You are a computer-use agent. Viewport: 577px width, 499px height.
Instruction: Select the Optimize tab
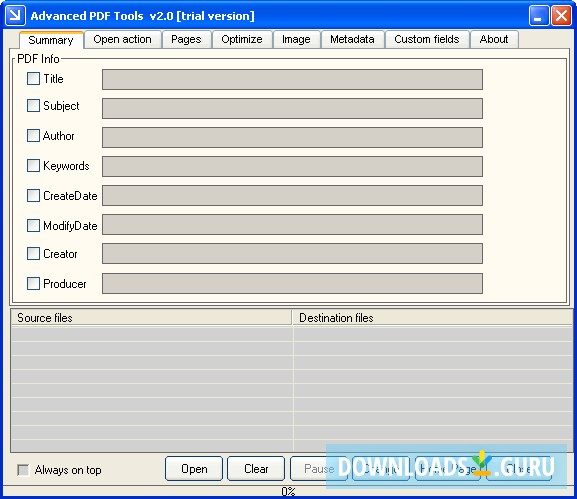pos(242,39)
